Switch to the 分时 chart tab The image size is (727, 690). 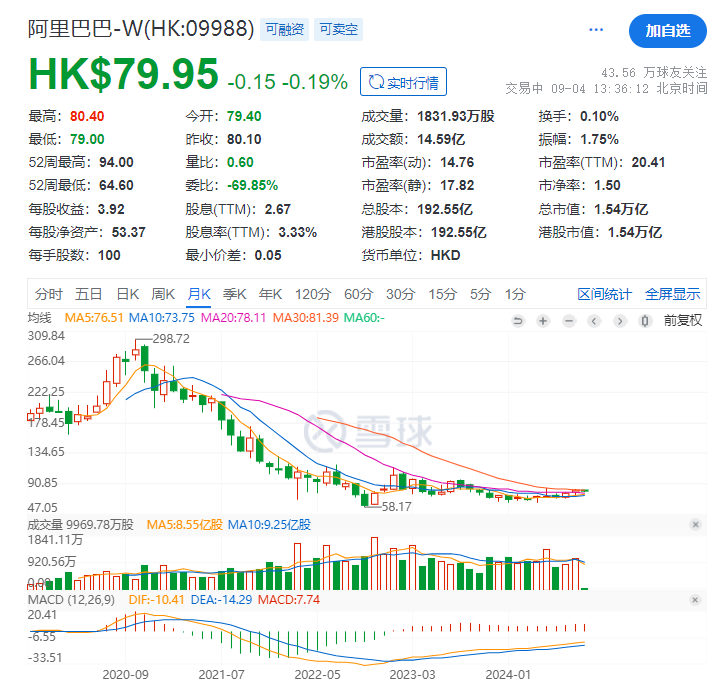tap(48, 294)
